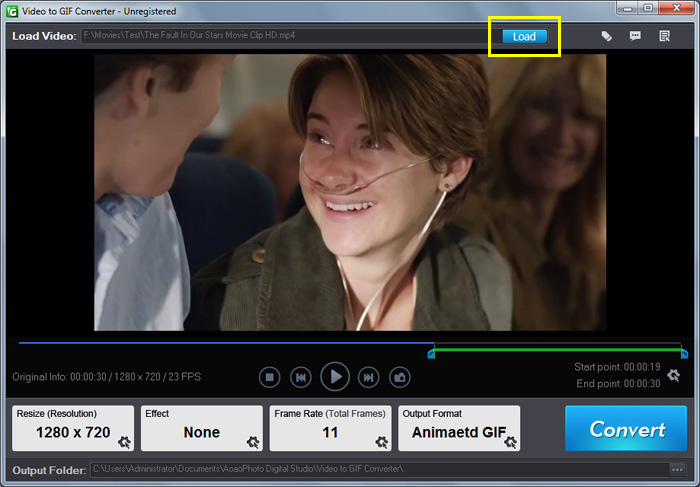
Task: Click the Frame Rate value 11
Action: pyautogui.click(x=330, y=433)
